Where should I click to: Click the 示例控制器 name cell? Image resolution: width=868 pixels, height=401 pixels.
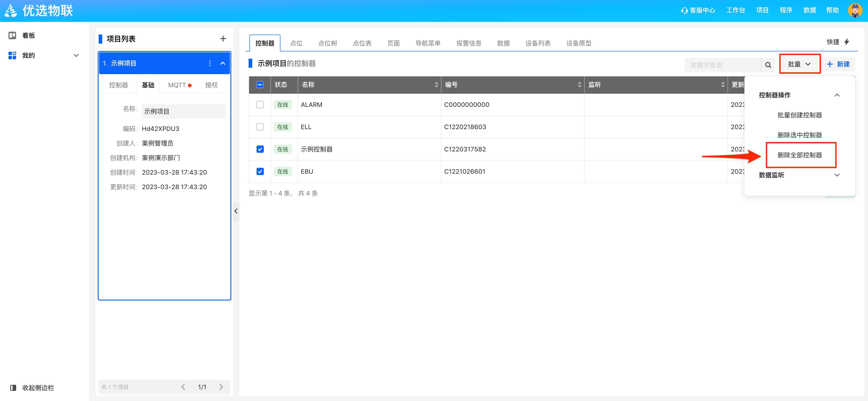(369, 149)
